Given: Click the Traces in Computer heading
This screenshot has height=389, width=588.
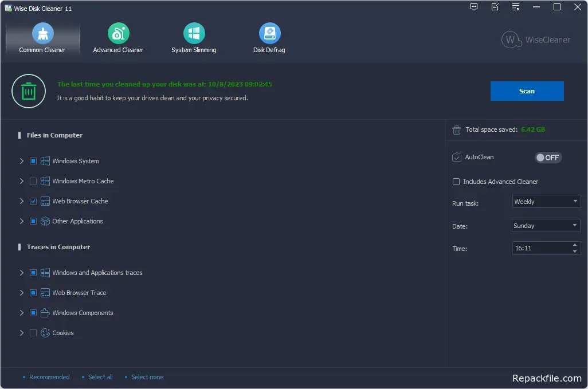Looking at the screenshot, I should tap(58, 247).
